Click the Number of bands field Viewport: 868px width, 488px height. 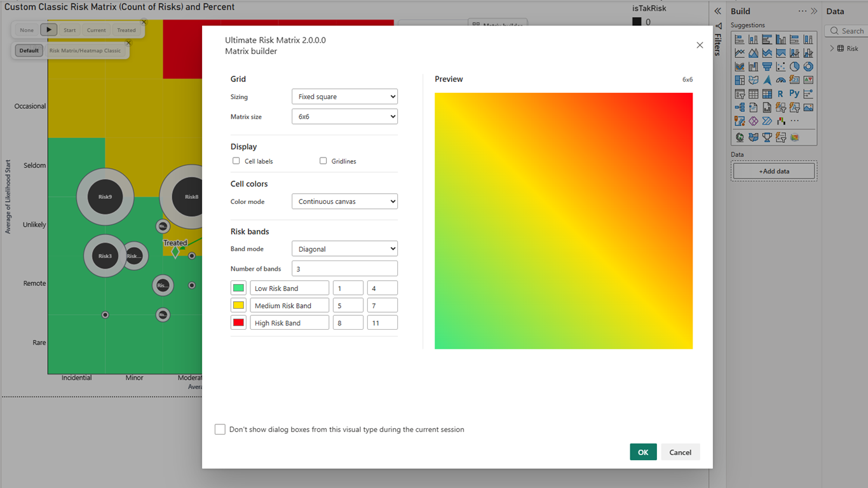click(x=344, y=269)
